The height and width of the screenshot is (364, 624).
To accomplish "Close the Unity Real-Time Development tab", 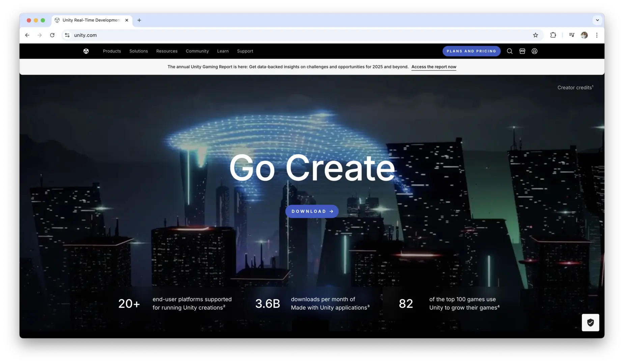I will click(x=127, y=20).
